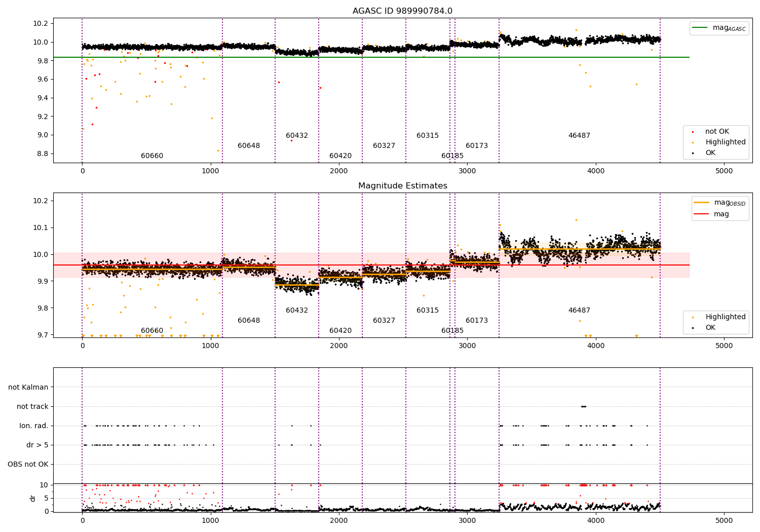The image size is (760, 532).
Task: Click the orange mag OBSID legend line sample
Action: point(702,202)
